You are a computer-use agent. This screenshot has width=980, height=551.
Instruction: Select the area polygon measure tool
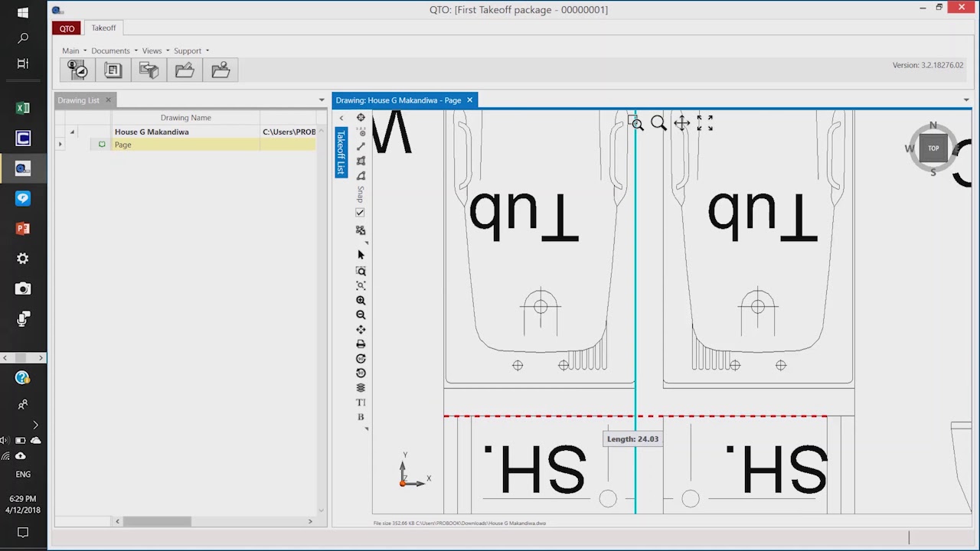(x=361, y=161)
